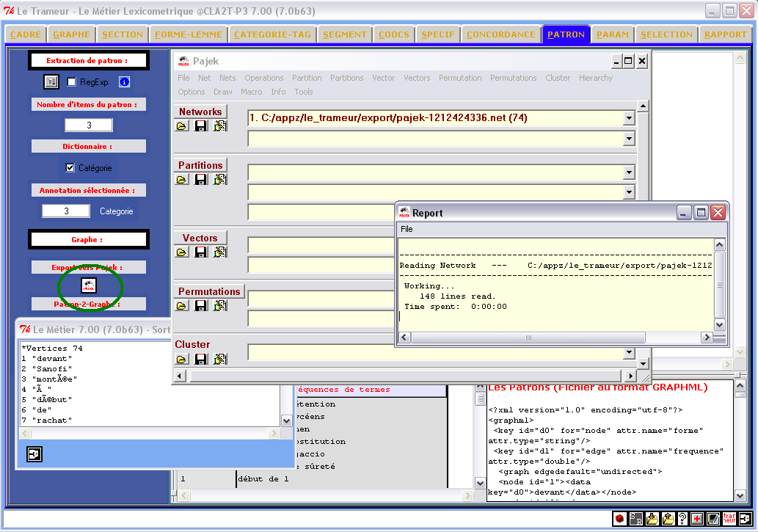Select the PARAM tab
758x532 pixels.
click(x=613, y=34)
